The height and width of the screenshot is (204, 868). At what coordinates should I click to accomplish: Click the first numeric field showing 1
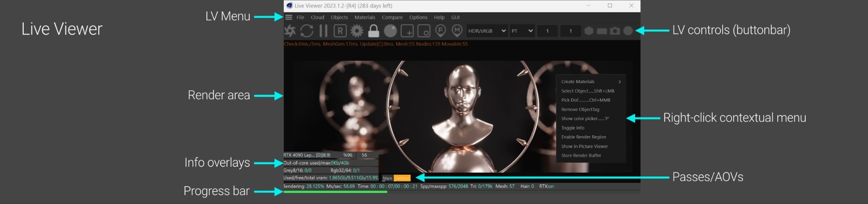tap(547, 31)
